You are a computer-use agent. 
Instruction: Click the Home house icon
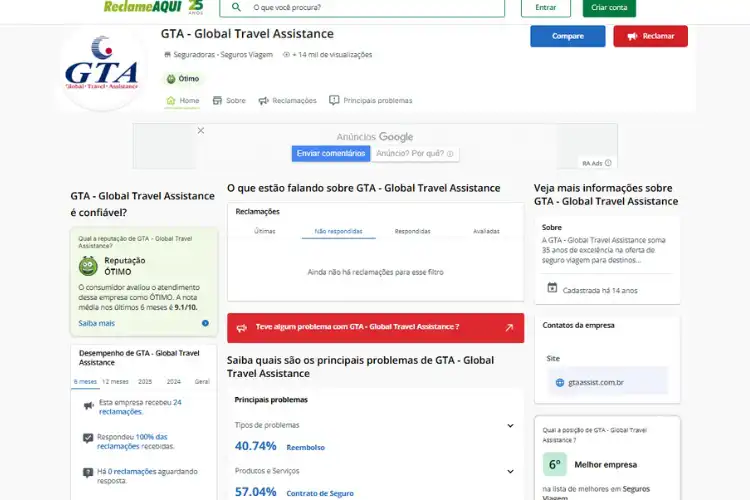pos(171,100)
